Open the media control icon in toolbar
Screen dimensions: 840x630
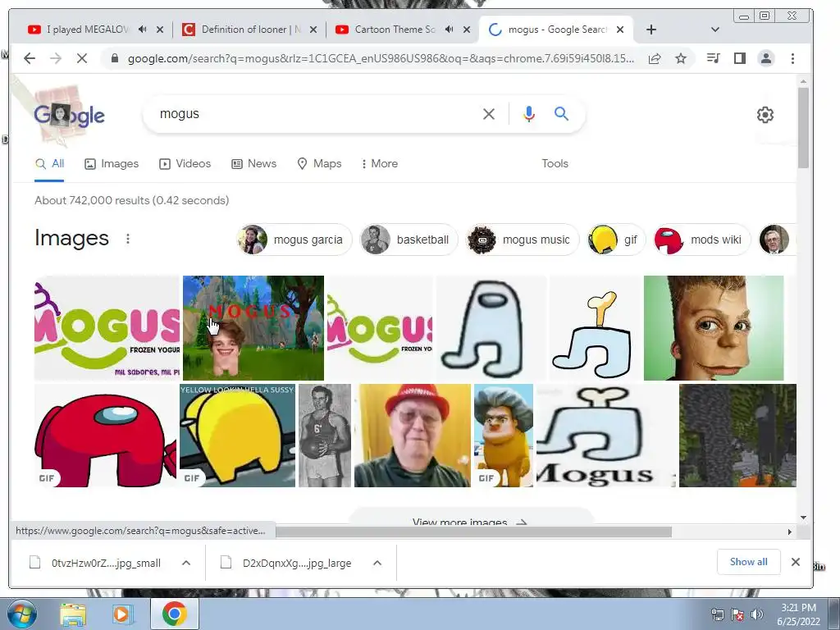[713, 58]
